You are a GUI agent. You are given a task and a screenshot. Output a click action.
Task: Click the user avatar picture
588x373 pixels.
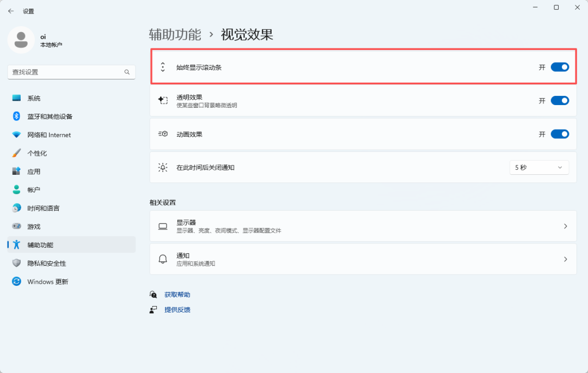pos(21,40)
